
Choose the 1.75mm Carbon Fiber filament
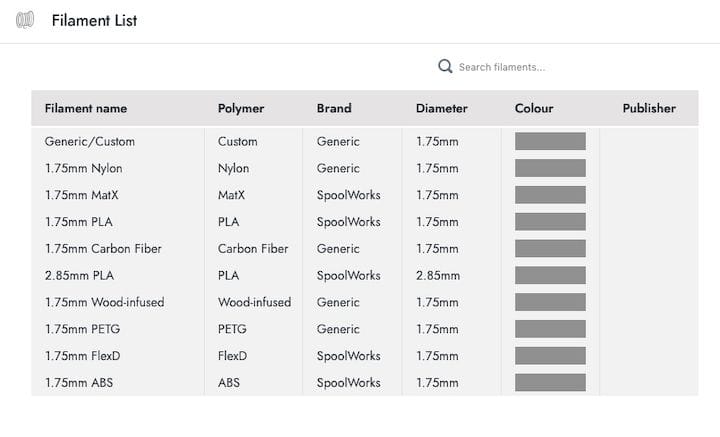(x=103, y=248)
